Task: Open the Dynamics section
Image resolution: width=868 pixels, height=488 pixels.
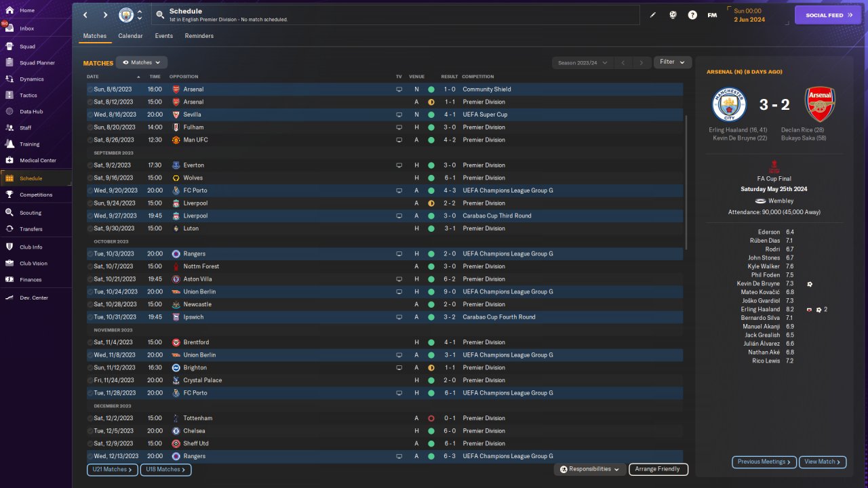Action: [x=36, y=79]
